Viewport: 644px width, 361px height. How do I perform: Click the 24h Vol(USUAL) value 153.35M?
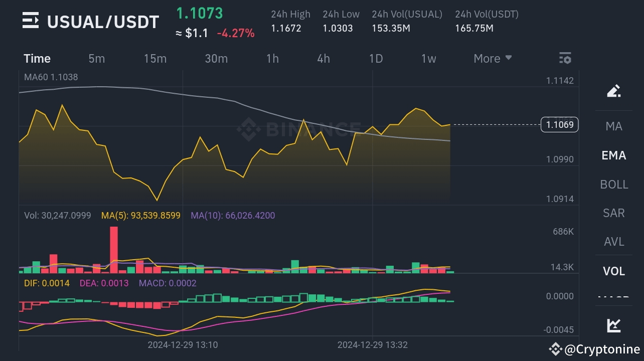pos(391,28)
